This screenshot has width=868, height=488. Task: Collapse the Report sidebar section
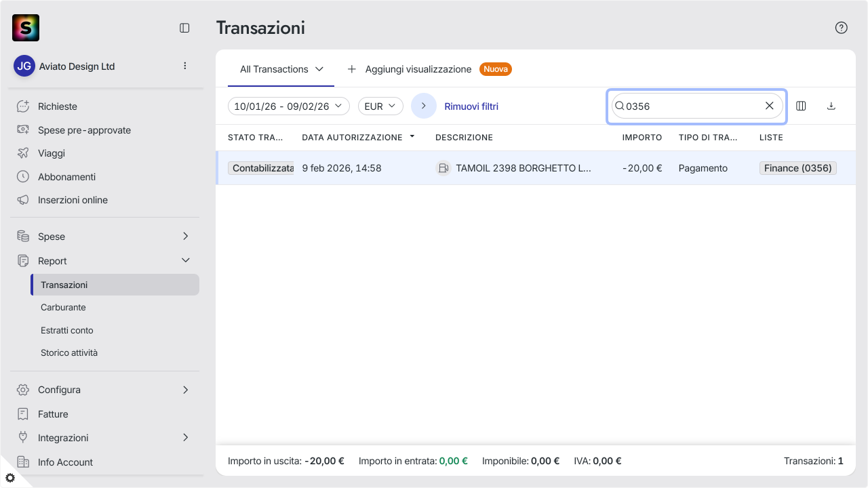tap(186, 261)
